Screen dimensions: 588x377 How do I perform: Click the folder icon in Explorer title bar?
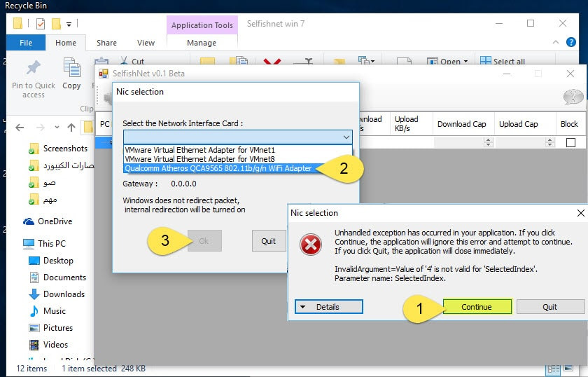(x=17, y=24)
